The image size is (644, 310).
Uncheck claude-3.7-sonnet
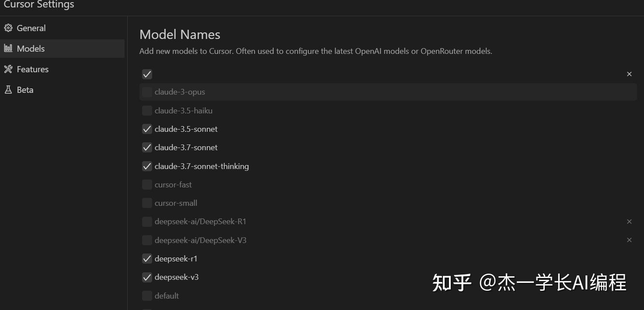[x=147, y=148]
